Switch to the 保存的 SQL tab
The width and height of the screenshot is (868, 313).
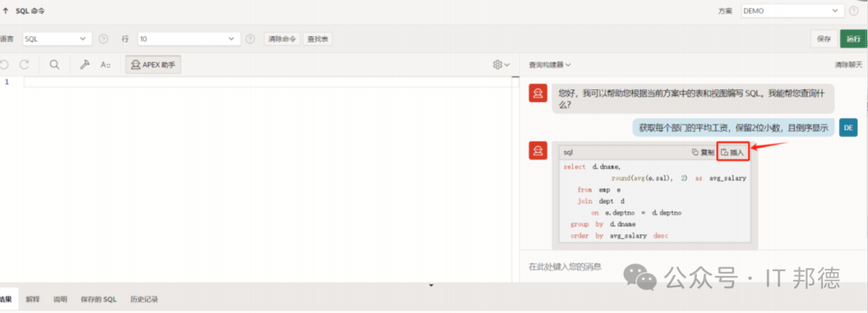(99, 299)
